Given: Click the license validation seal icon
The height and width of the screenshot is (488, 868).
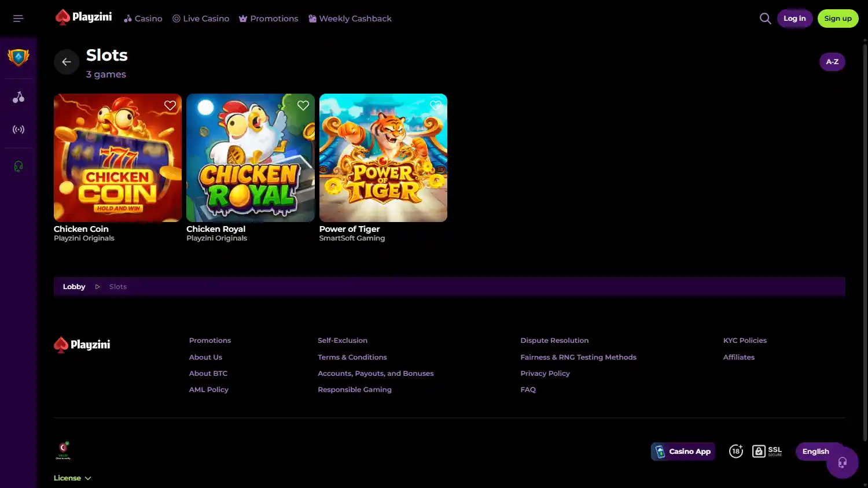Looking at the screenshot, I should coord(63,450).
